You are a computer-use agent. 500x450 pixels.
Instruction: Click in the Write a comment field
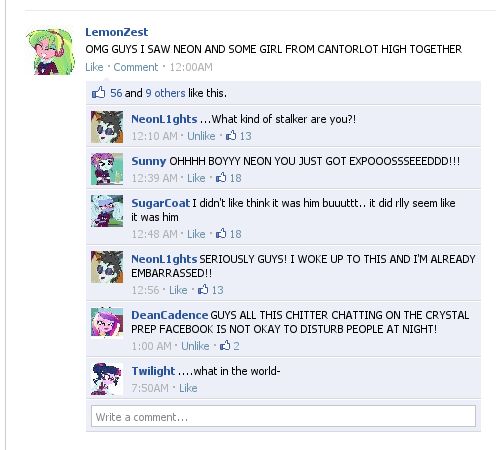[283, 416]
